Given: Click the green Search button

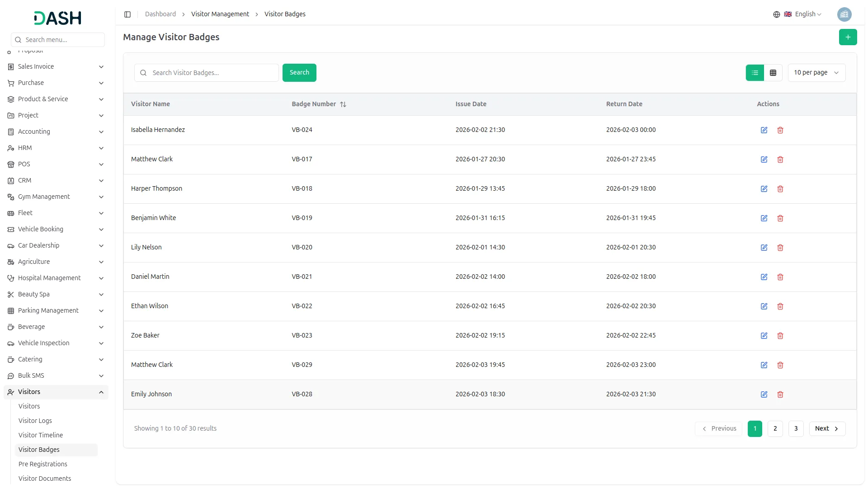Looking at the screenshot, I should point(299,73).
